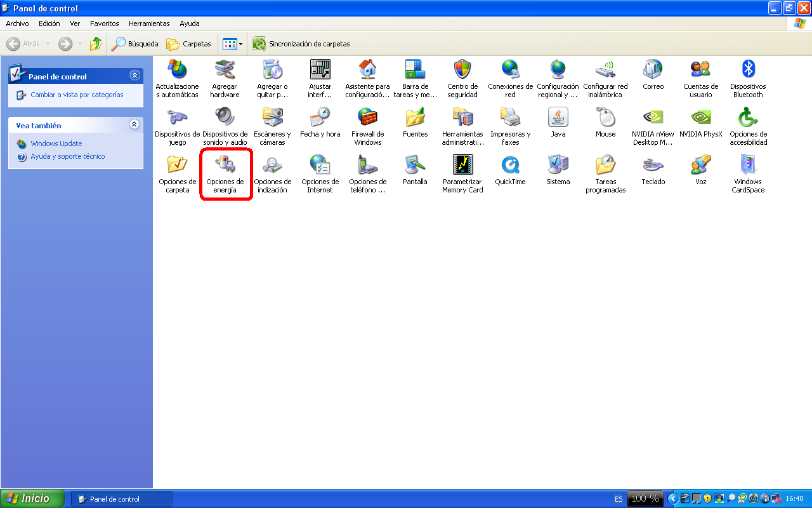Open Opciones de accesibilidad
812x508 pixels.
(749, 126)
